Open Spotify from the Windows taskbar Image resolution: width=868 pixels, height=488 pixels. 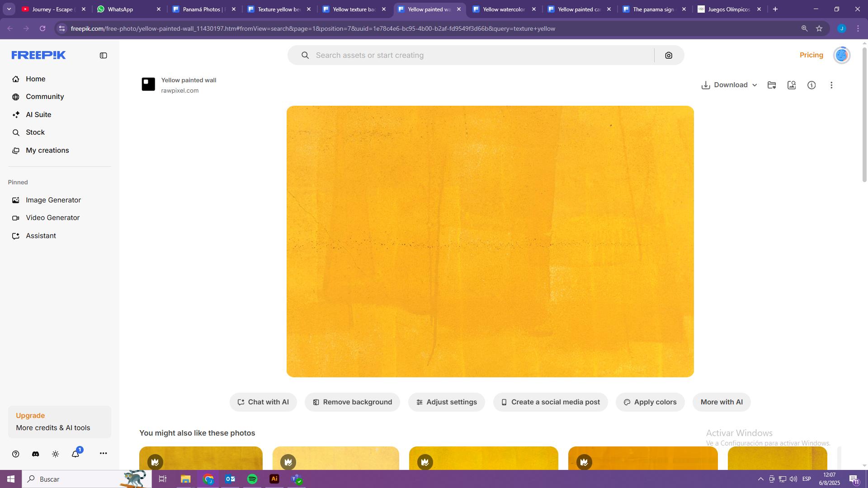click(x=252, y=479)
